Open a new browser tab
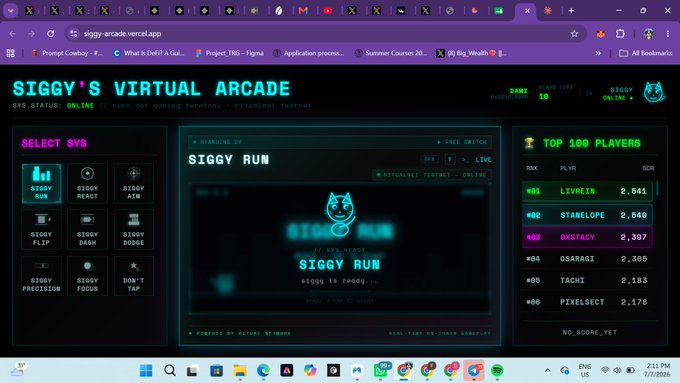This screenshot has height=383, width=680. point(571,10)
